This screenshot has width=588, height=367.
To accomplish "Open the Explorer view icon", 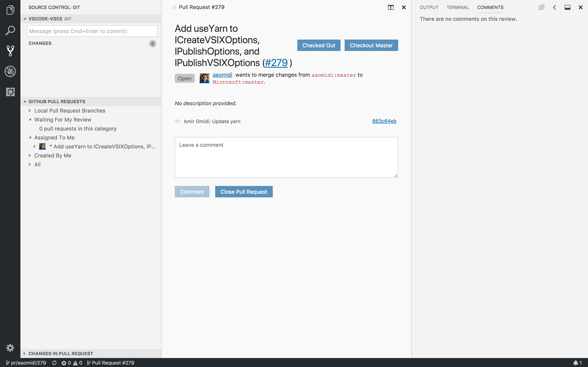I will [x=10, y=10].
